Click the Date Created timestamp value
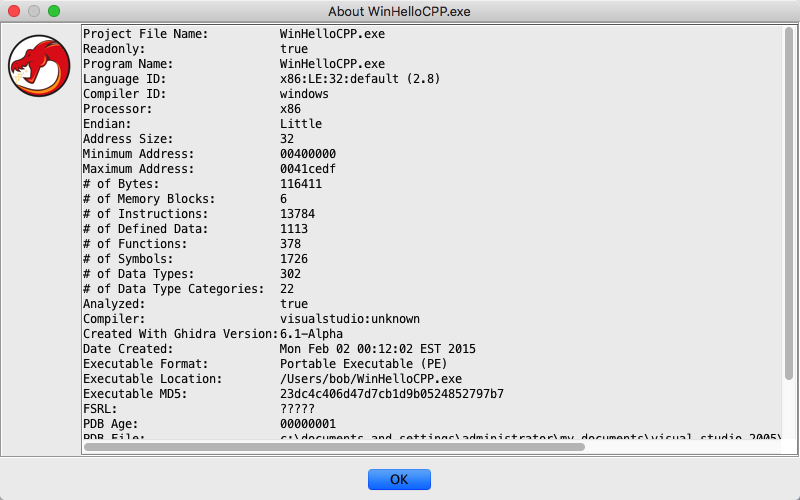 (x=377, y=349)
